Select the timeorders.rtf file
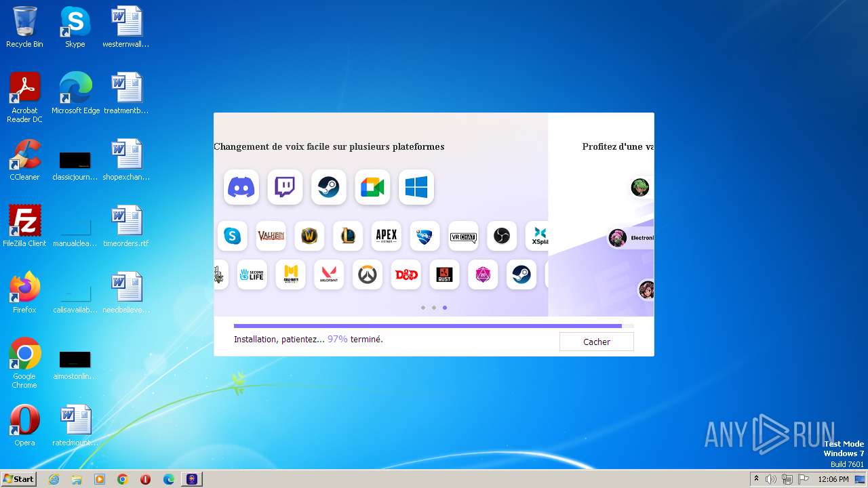 [x=126, y=226]
